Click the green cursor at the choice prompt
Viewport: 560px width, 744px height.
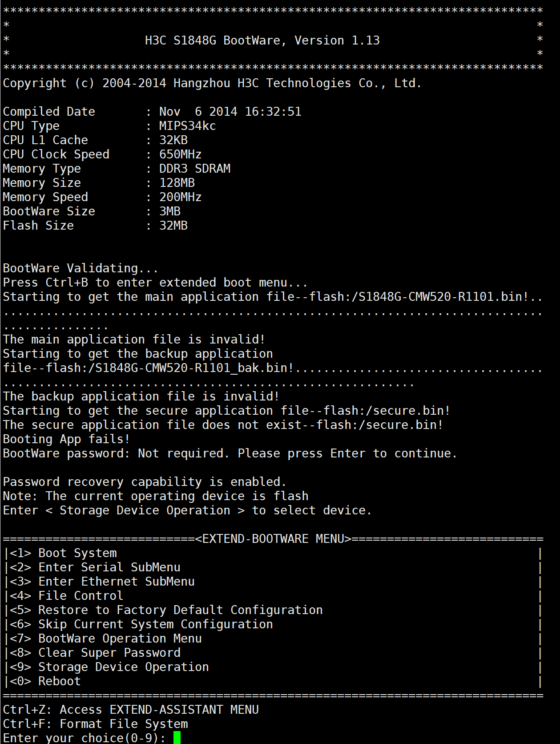[177, 737]
